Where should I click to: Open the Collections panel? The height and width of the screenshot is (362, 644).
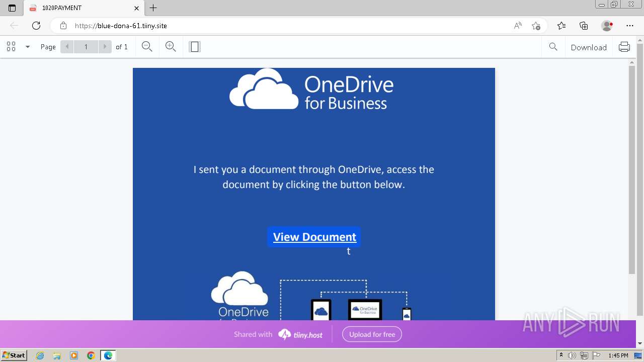[x=584, y=26]
